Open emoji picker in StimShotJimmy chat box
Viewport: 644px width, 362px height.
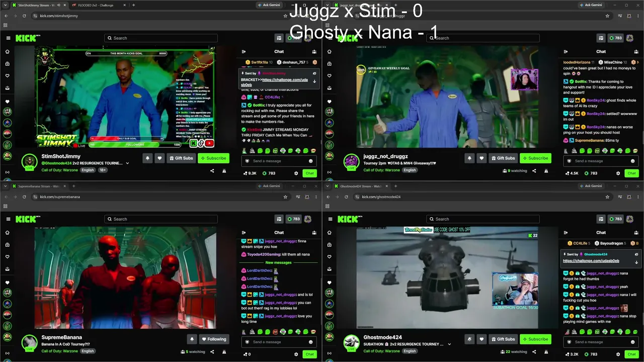310,161
